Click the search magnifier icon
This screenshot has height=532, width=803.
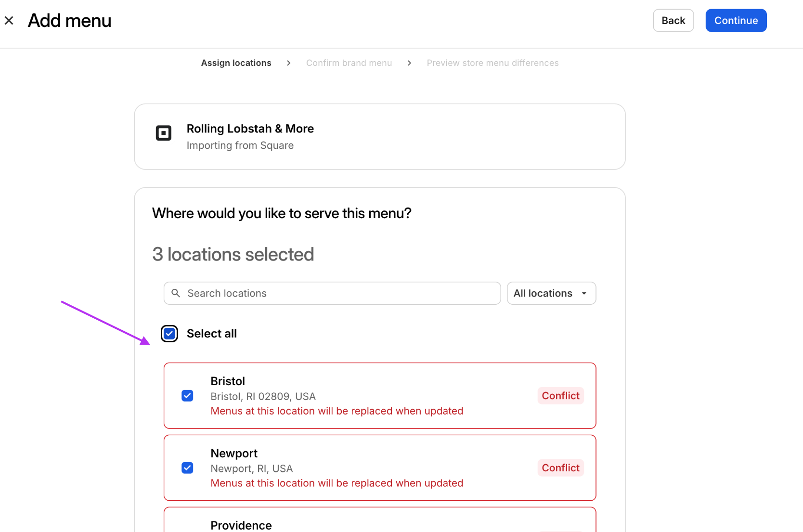click(176, 293)
